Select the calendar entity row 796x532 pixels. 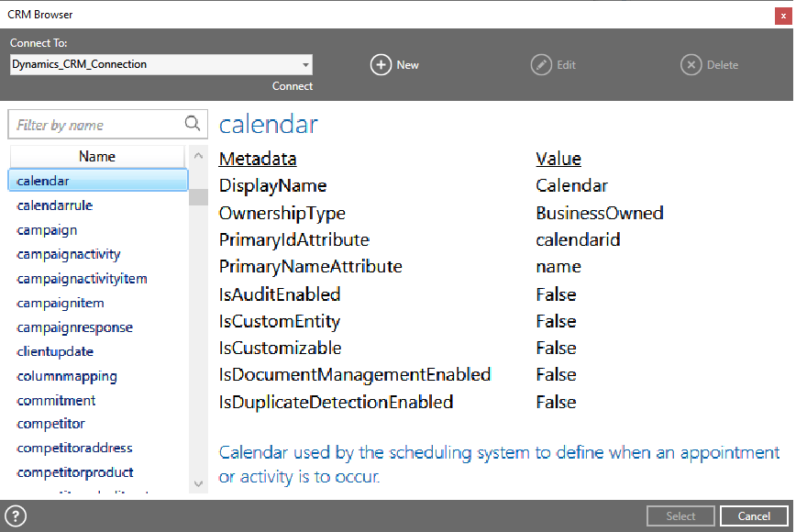(x=98, y=181)
